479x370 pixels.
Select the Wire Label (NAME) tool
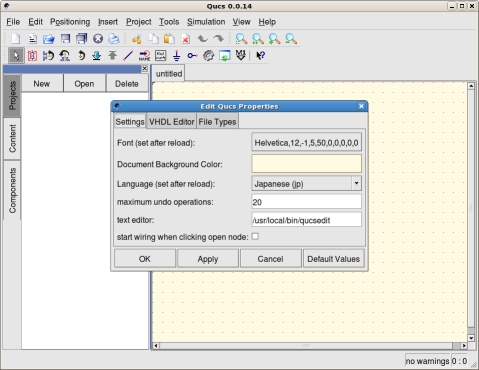pyautogui.click(x=144, y=55)
